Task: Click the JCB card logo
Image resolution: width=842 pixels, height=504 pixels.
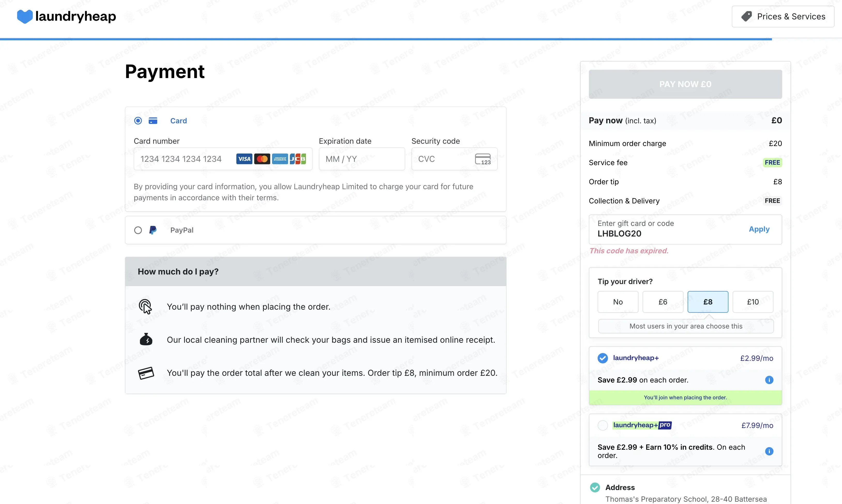Action: [x=298, y=159]
